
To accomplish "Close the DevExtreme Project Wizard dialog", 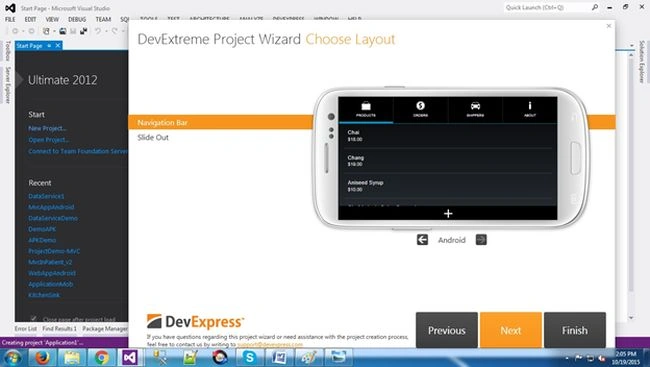I will click(609, 26).
